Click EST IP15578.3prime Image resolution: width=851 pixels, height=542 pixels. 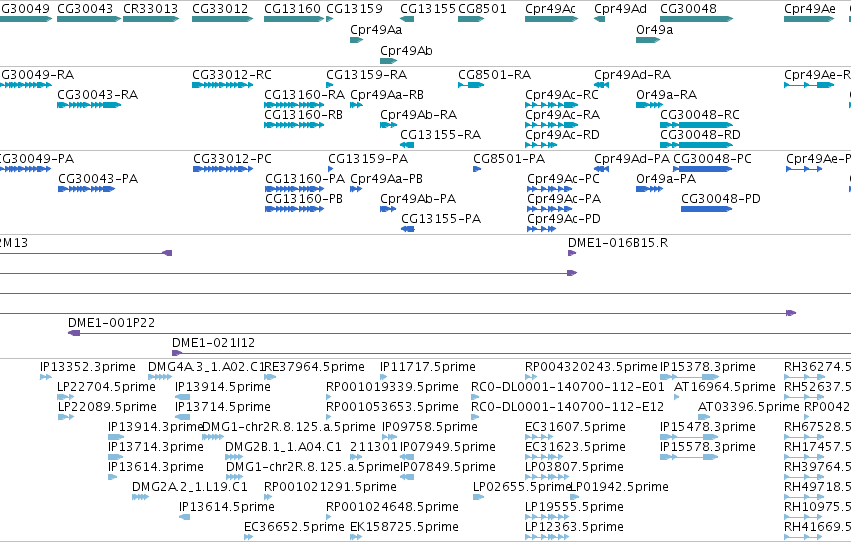[690, 457]
